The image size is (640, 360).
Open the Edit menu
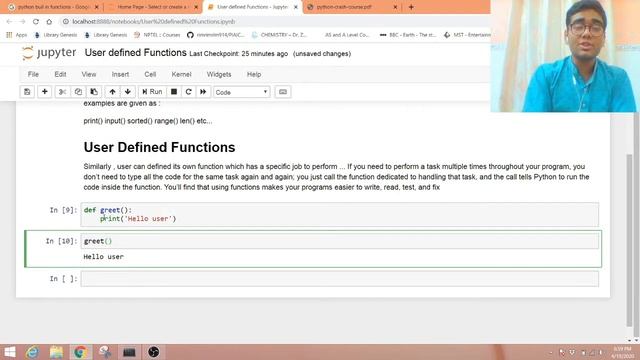(x=60, y=74)
